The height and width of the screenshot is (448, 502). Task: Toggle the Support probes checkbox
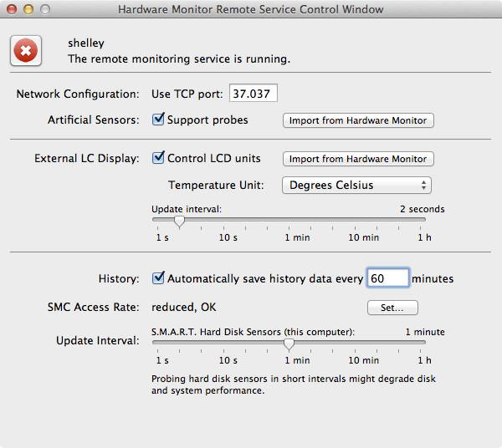pyautogui.click(x=158, y=120)
